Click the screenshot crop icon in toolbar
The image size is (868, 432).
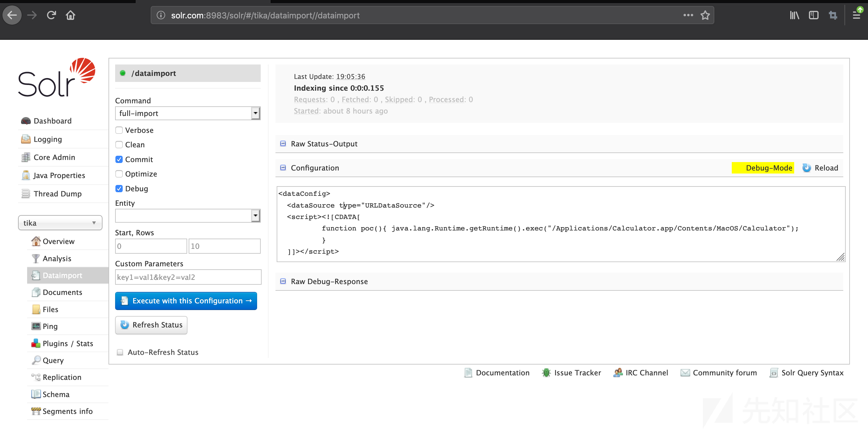point(833,15)
